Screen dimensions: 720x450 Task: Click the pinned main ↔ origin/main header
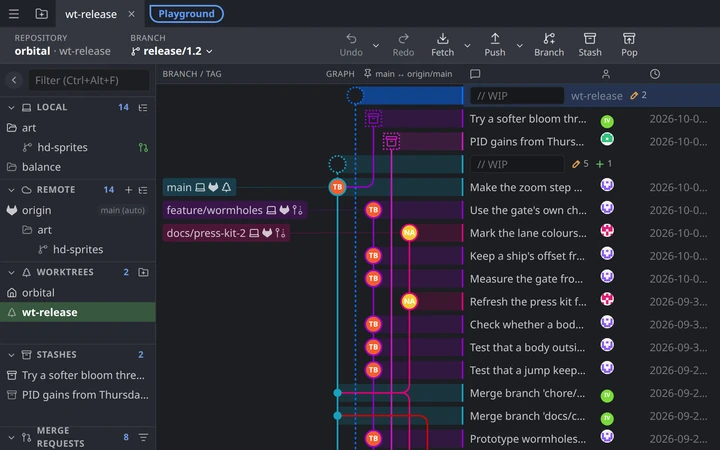click(408, 74)
